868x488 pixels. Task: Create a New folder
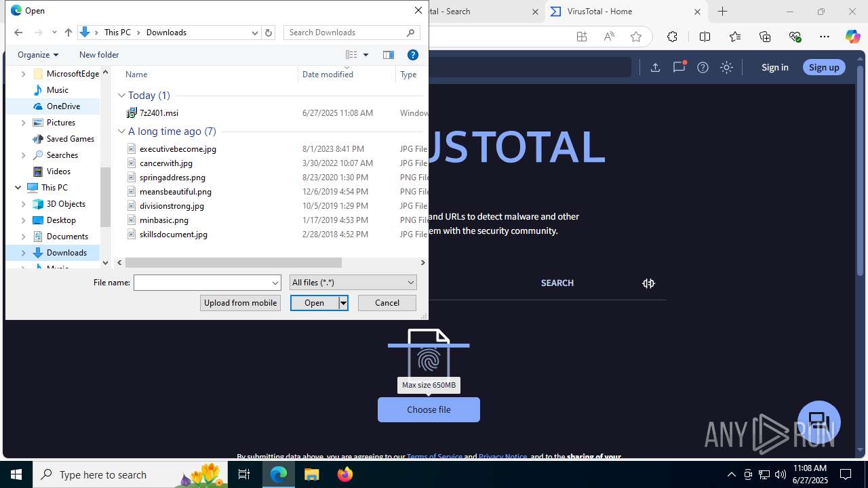click(99, 55)
